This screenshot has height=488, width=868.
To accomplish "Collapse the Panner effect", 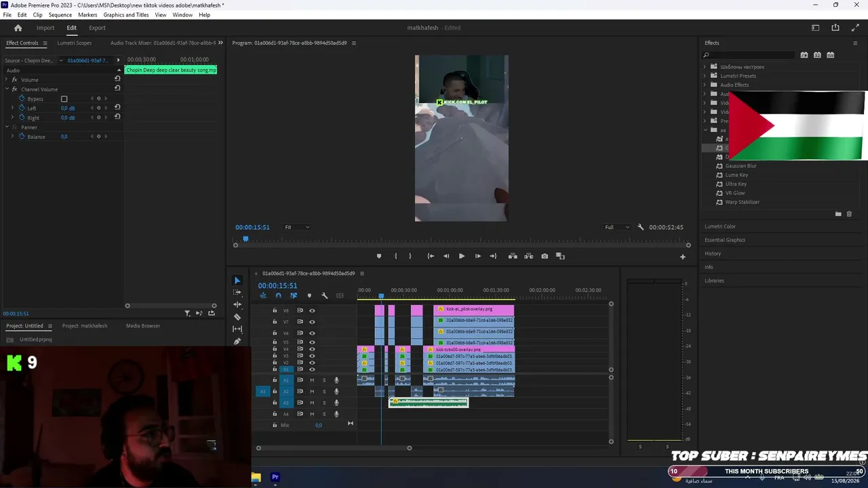I will point(6,127).
